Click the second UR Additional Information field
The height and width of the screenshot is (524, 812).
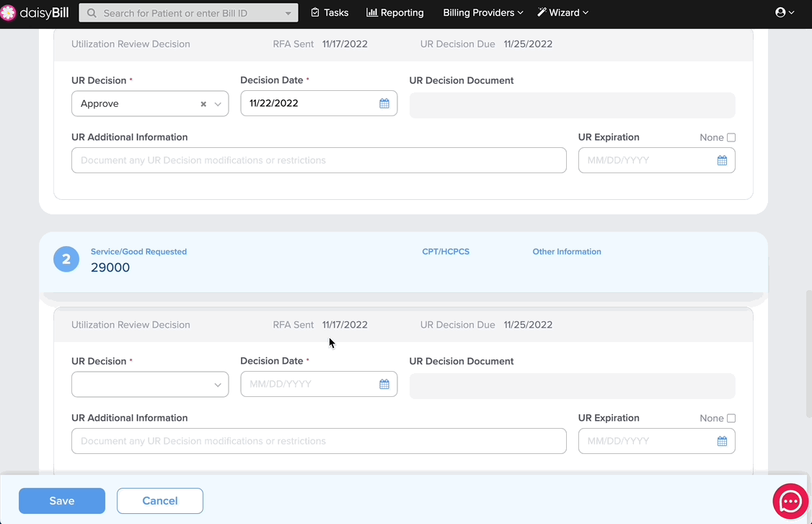(319, 441)
